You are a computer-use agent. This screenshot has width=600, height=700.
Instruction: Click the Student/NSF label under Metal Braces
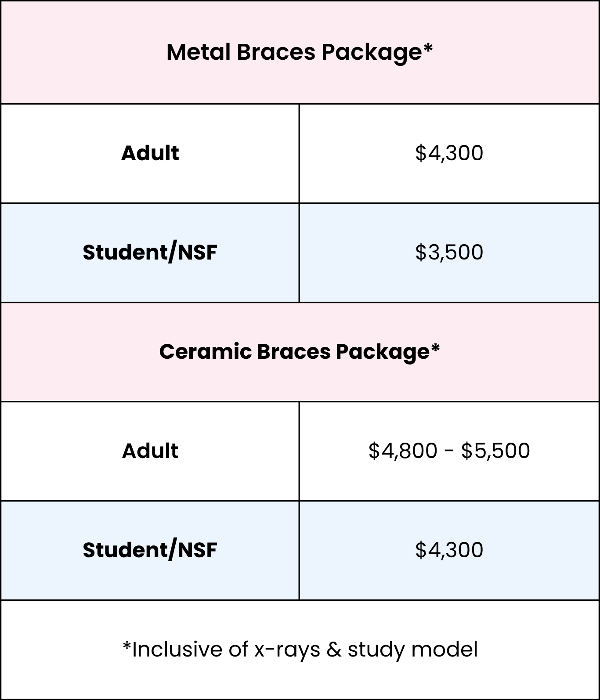[150, 253]
